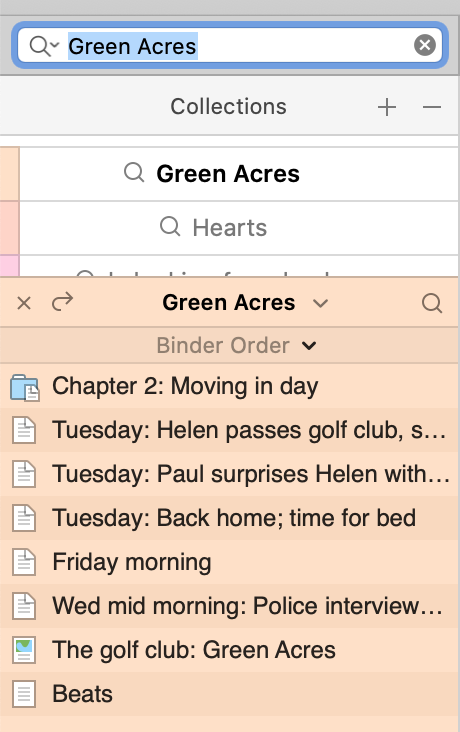Remove collection with minus button
The width and height of the screenshot is (460, 732).
click(432, 107)
